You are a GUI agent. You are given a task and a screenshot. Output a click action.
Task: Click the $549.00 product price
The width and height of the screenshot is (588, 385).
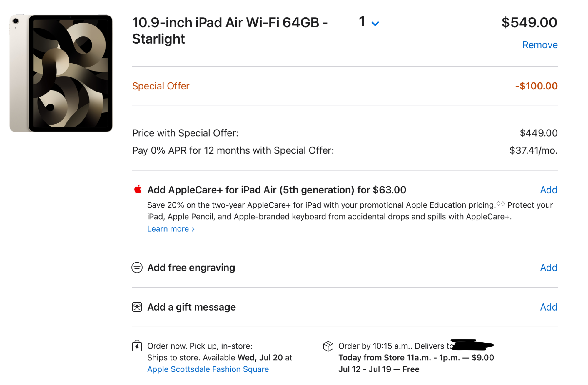(x=529, y=23)
